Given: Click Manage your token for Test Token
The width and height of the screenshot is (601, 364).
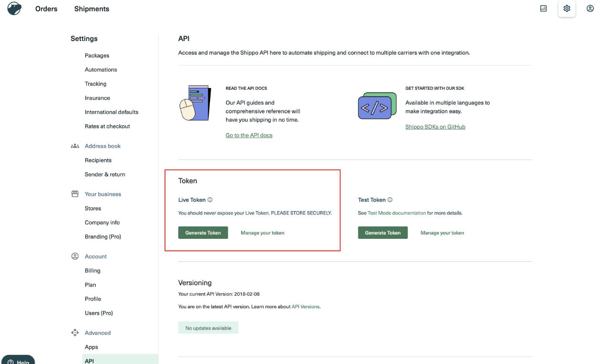Looking at the screenshot, I should point(442,233).
